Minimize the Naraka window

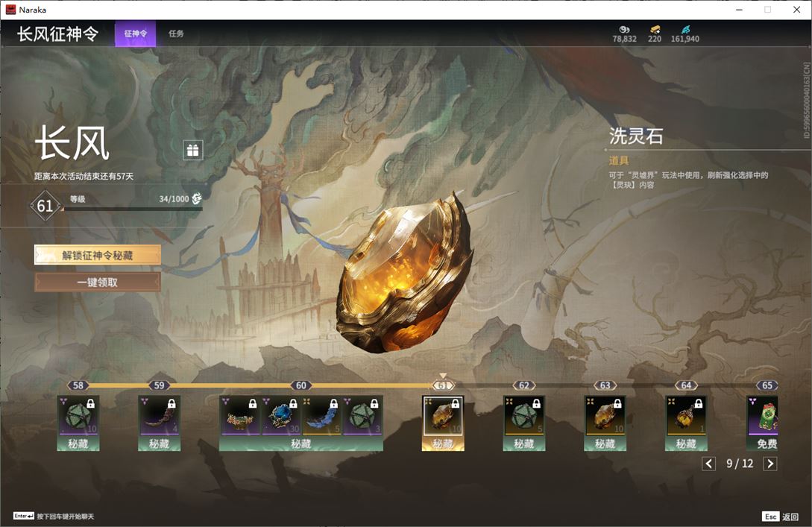739,10
